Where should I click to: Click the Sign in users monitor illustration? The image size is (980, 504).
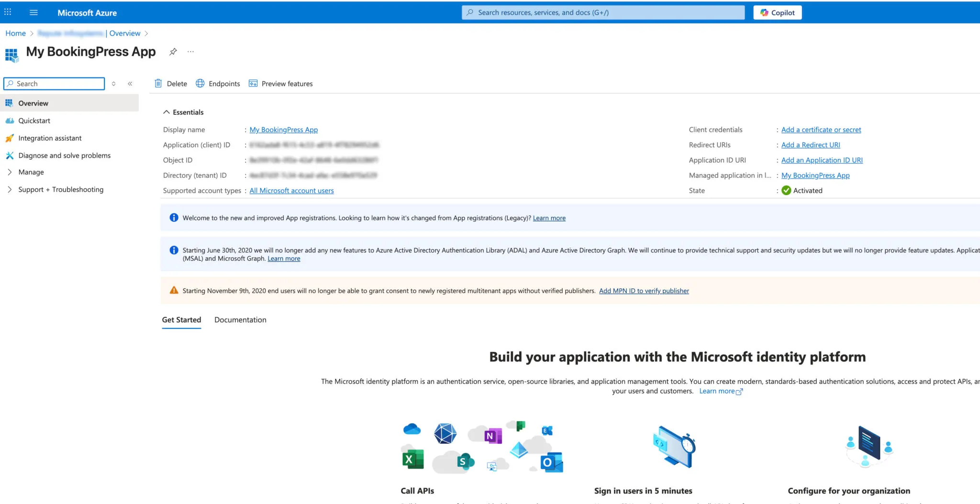tap(675, 447)
